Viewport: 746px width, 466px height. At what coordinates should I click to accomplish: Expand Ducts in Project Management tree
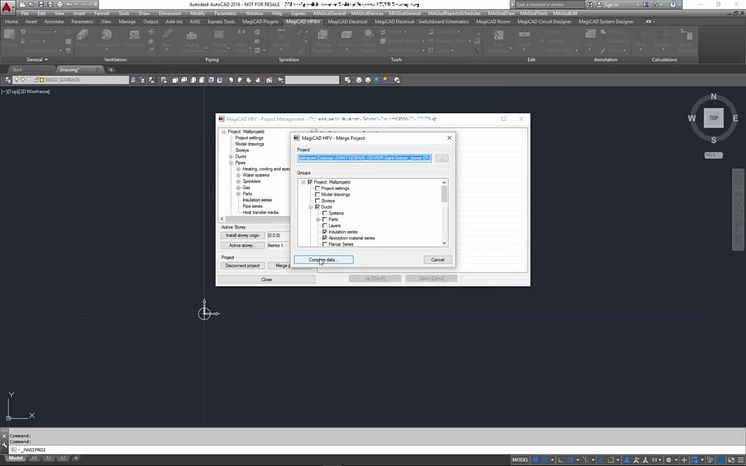(231, 157)
